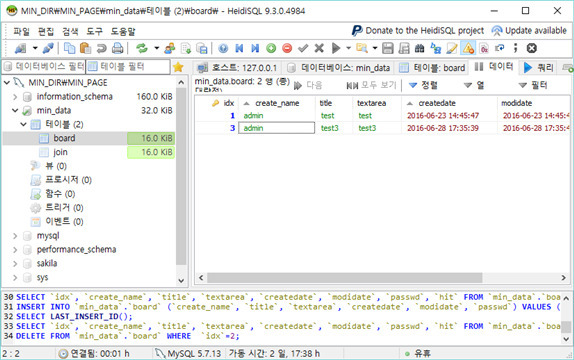Open the load SQL file dropdown arrow

[375, 48]
